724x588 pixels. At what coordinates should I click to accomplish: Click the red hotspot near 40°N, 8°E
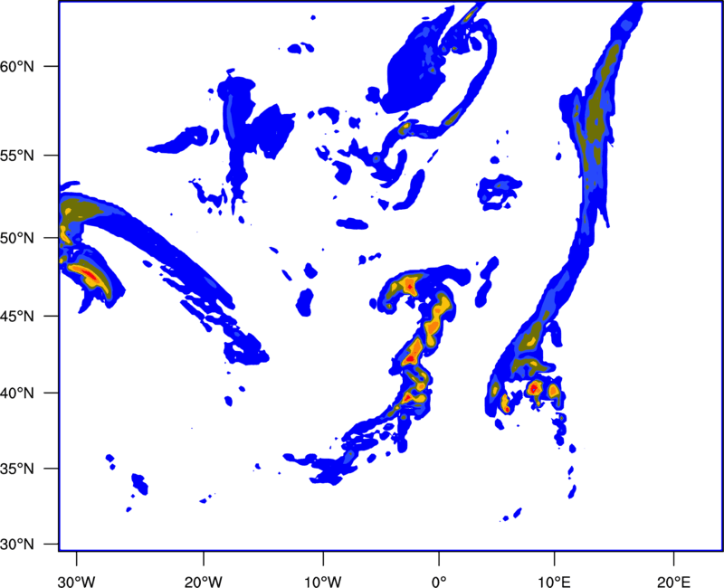pos(534,388)
